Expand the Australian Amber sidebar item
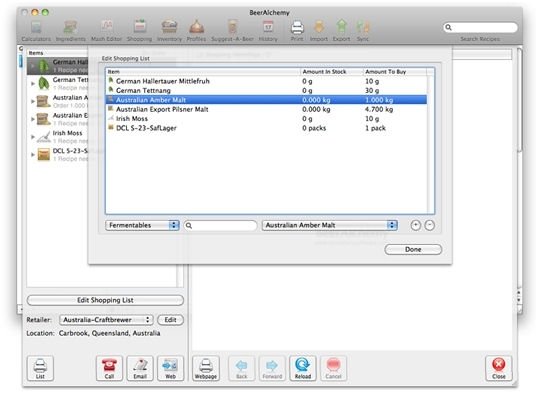The width and height of the screenshot is (539, 399). (33, 101)
